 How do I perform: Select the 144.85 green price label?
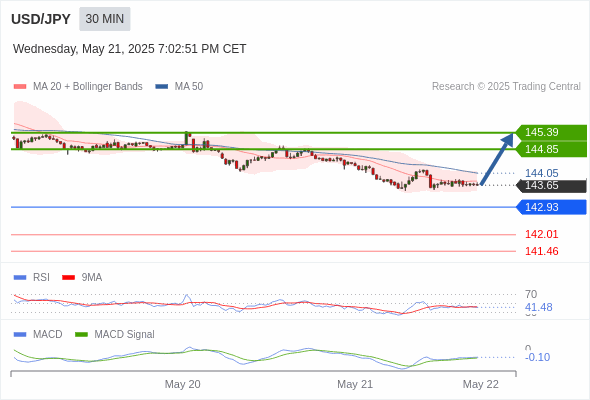pos(551,149)
